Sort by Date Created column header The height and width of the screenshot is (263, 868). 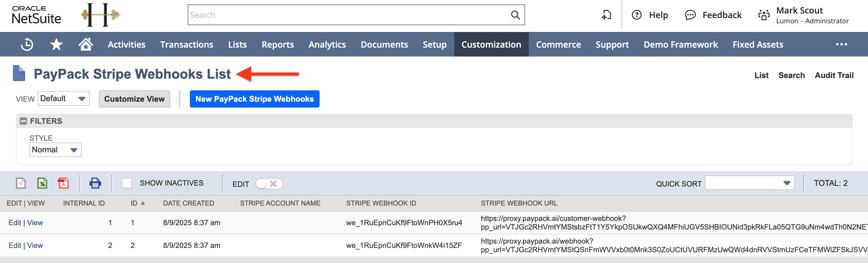tap(188, 203)
